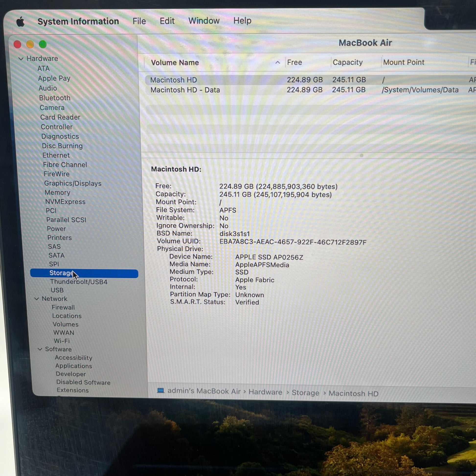Collapse the Software section chevron
This screenshot has width=476, height=476.
40,349
